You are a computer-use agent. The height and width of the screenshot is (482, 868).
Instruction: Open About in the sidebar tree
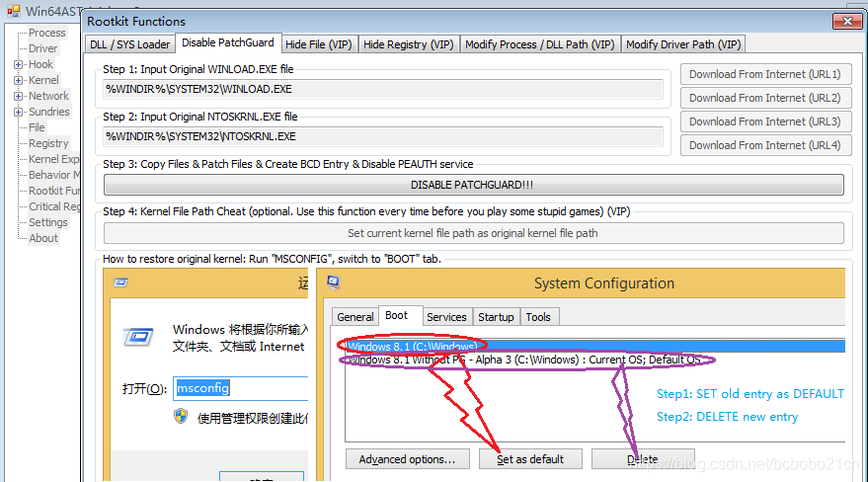[43, 238]
